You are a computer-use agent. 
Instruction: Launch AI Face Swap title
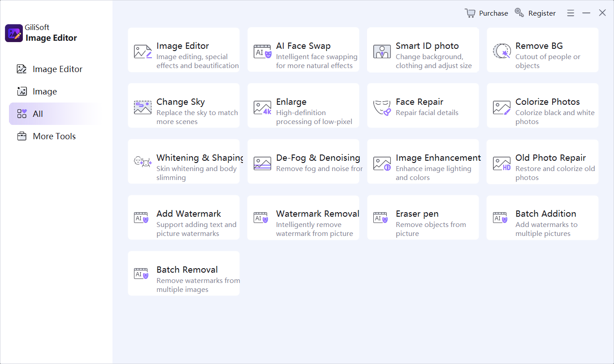[303, 46]
